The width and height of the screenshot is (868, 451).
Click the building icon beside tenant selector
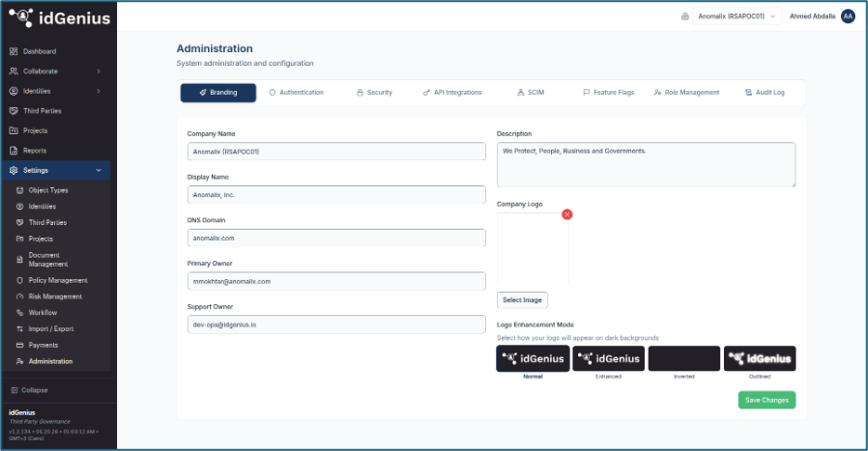(685, 17)
